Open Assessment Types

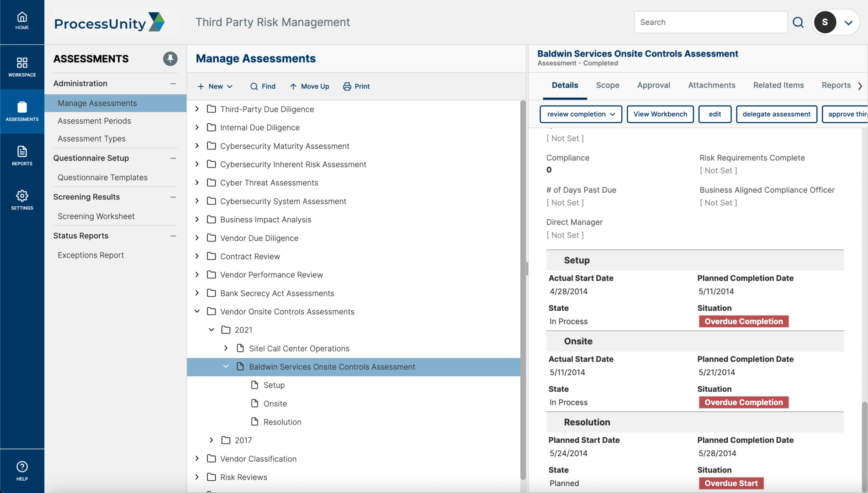pyautogui.click(x=91, y=139)
